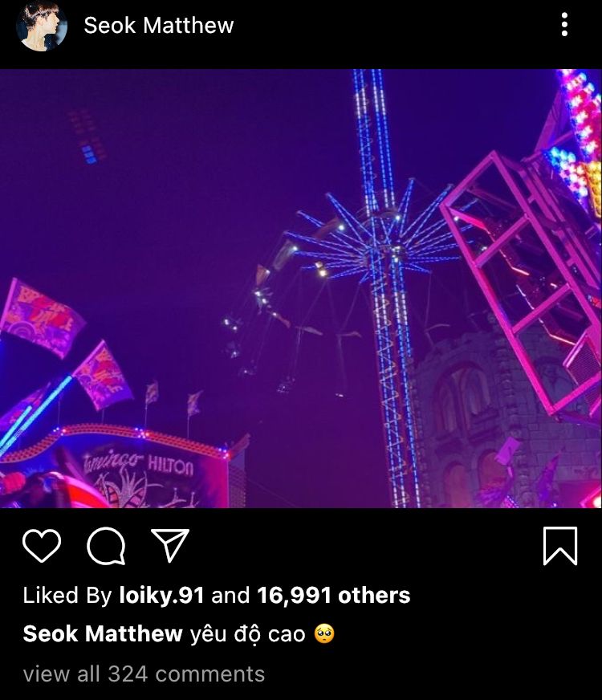
Task: View all 324 comments
Action: pos(144,674)
